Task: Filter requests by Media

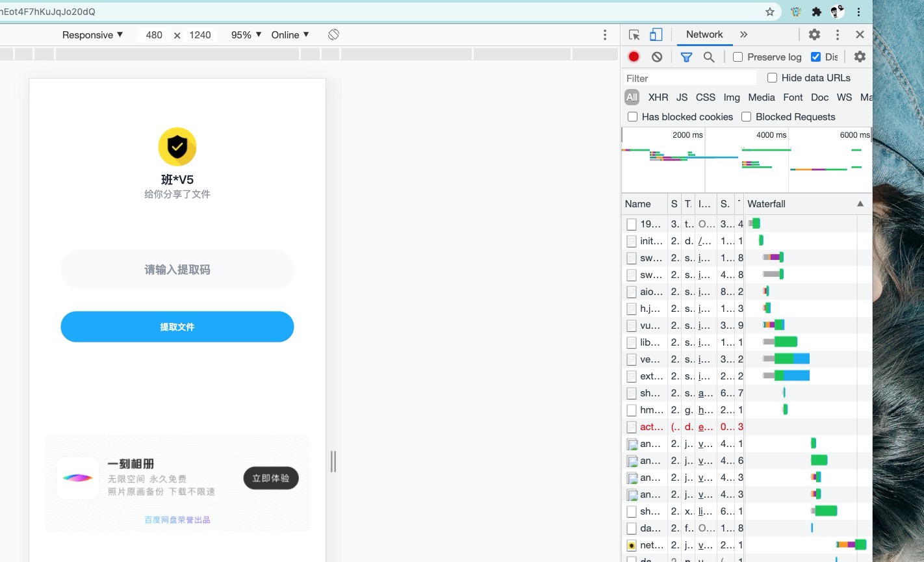Action: (x=762, y=97)
